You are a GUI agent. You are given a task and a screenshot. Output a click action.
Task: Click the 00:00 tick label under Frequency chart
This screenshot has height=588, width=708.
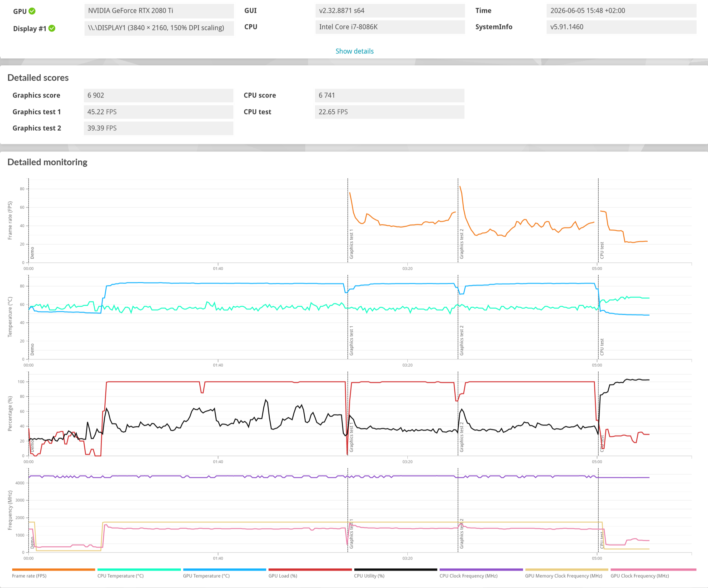tap(29, 558)
